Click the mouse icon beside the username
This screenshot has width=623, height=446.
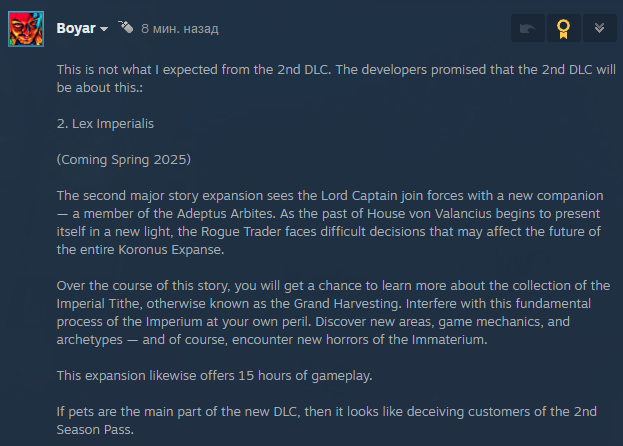pyautogui.click(x=125, y=27)
